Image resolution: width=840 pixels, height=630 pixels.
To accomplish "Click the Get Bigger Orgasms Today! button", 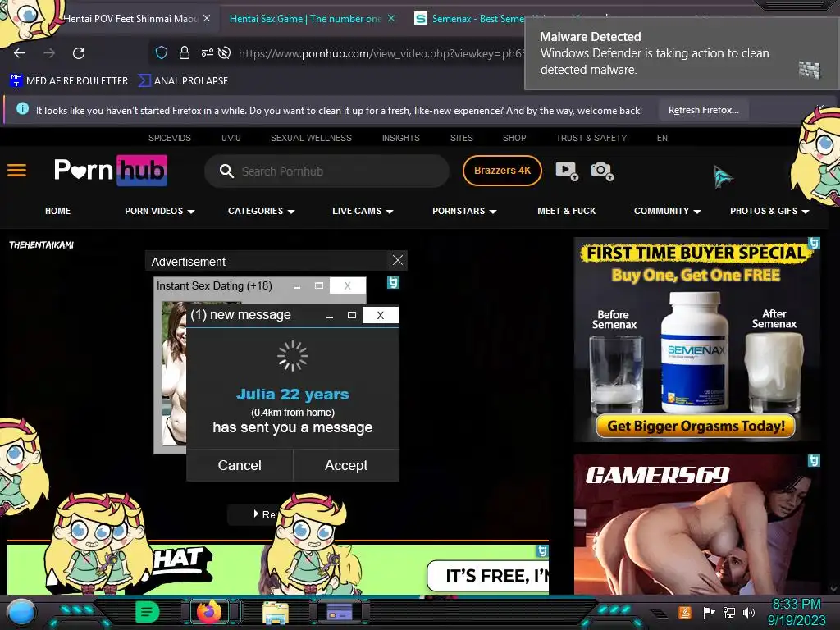I will click(x=696, y=427).
